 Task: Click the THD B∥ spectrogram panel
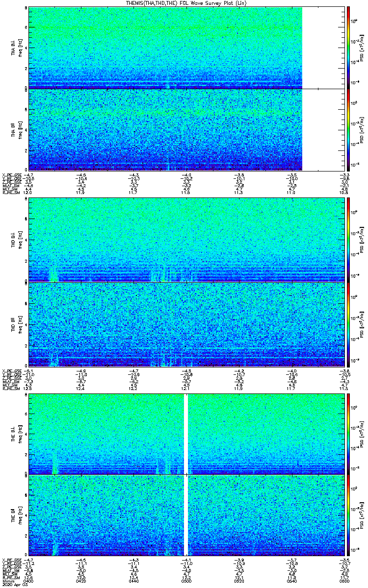[x=185, y=324]
